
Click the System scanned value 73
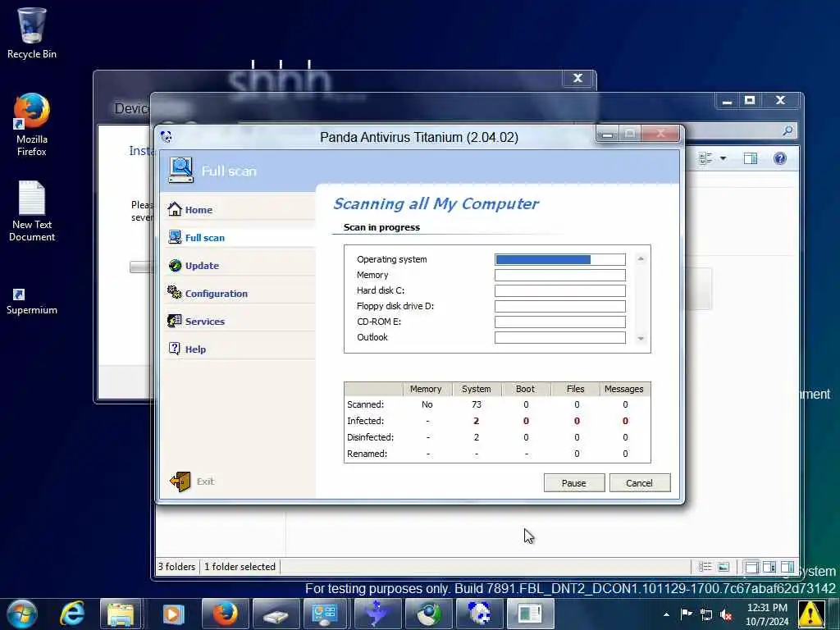click(477, 404)
